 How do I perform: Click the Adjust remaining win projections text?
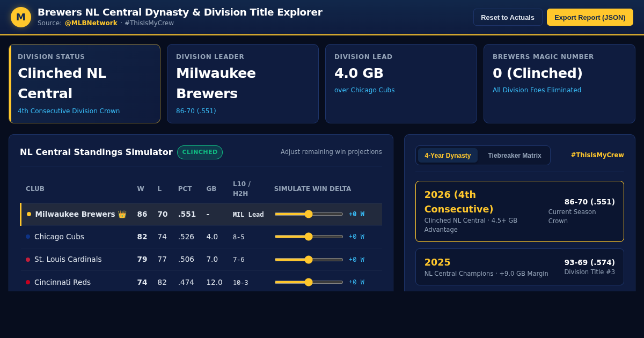click(331, 152)
